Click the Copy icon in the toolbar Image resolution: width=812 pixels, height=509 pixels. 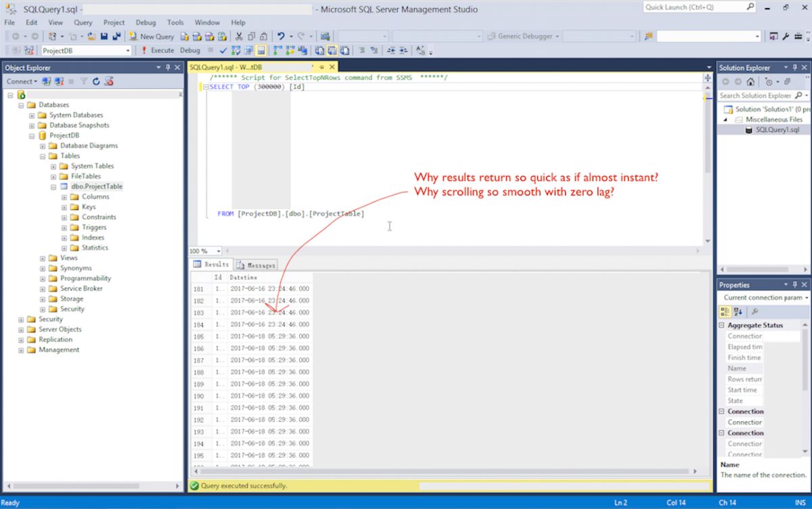(x=252, y=37)
